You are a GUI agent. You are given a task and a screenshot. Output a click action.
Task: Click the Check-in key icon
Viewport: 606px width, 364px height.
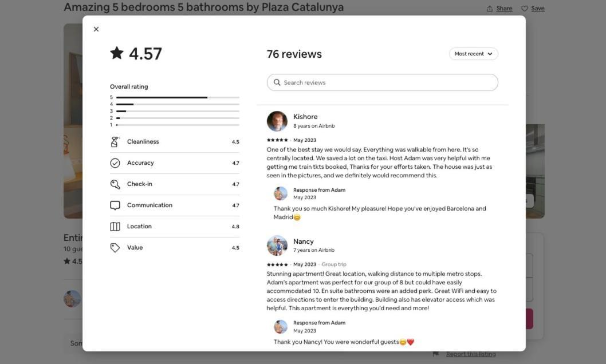(x=115, y=184)
